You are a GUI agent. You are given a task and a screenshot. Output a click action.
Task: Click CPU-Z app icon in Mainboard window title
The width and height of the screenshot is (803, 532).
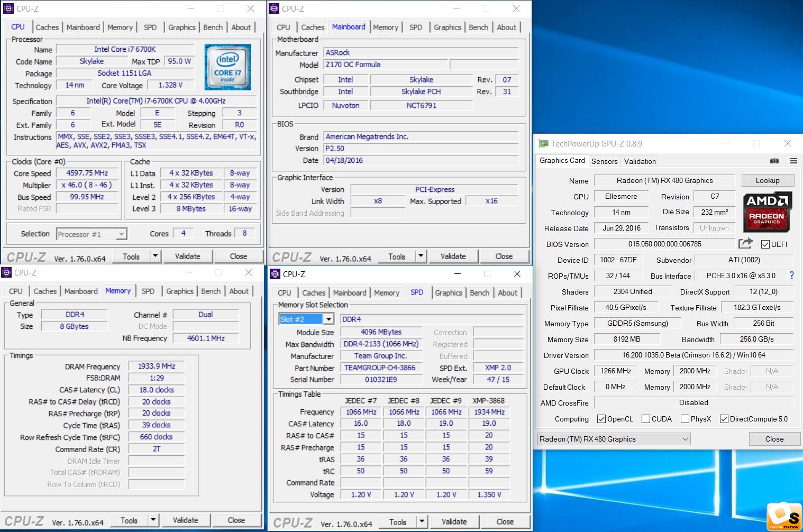coord(274,8)
